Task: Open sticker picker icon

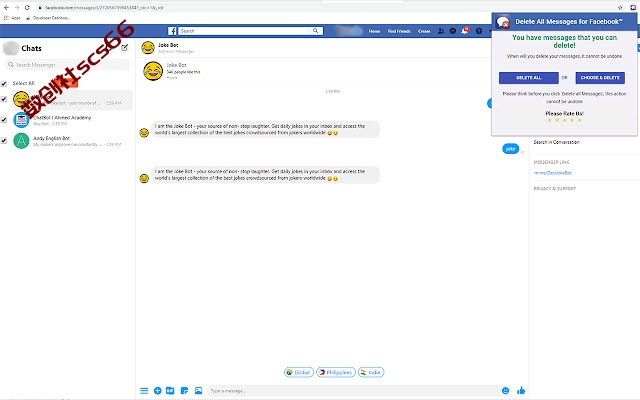Action: click(184, 391)
